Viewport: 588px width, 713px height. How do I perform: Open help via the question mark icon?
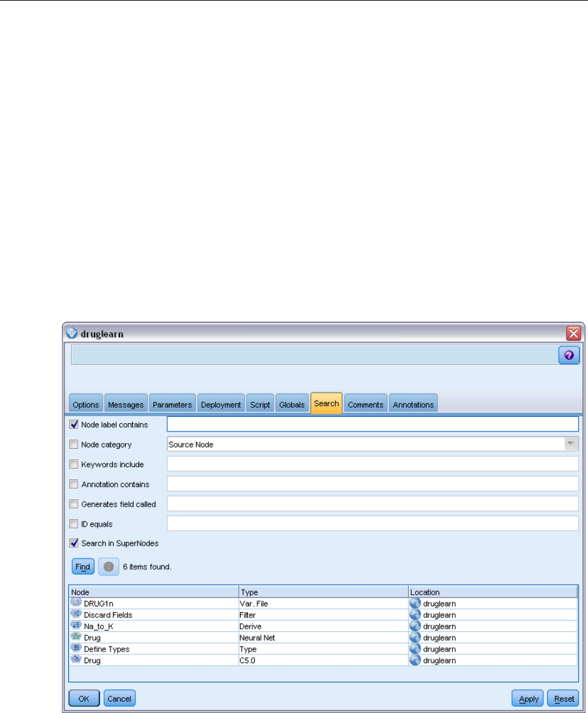(569, 355)
